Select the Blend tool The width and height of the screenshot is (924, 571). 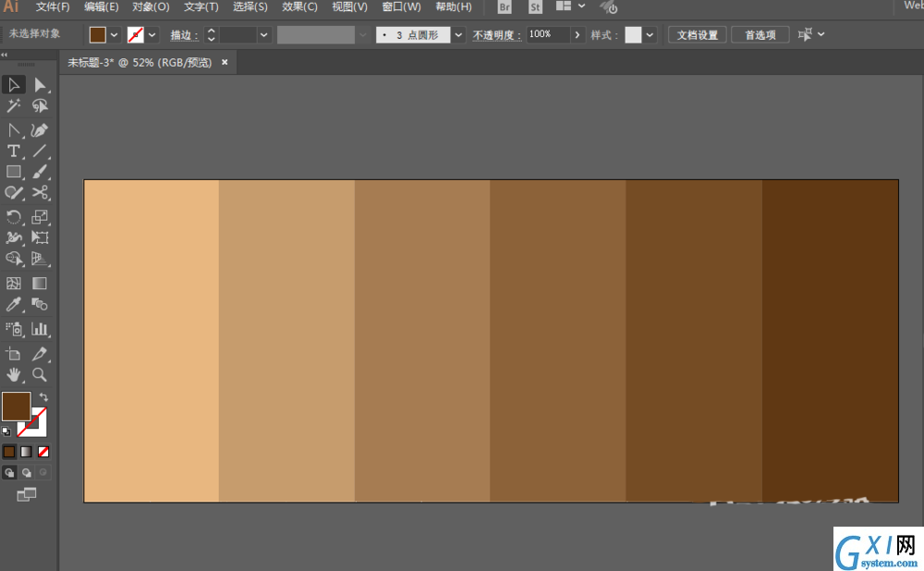coord(40,305)
